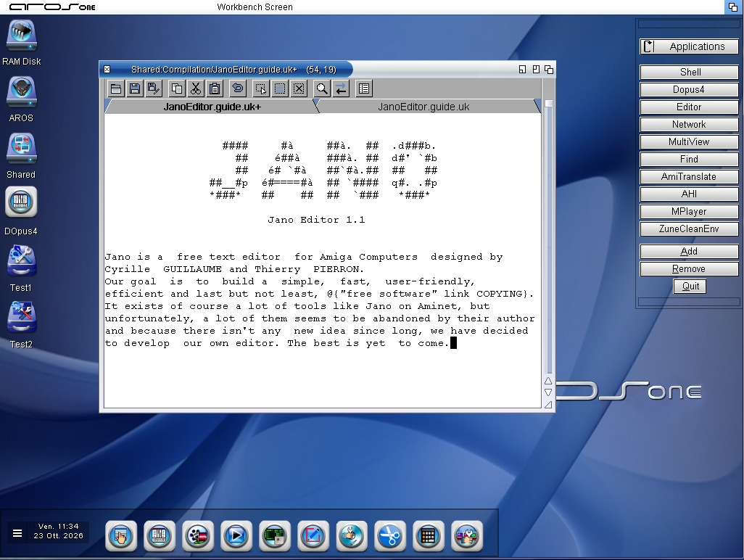Launch Dopus4 from the Applications panel
This screenshot has height=560, width=744.
[x=689, y=90]
